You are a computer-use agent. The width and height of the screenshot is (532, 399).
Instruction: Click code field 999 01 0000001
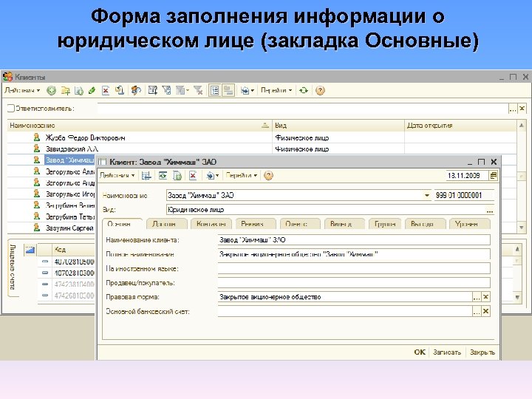[464, 195]
